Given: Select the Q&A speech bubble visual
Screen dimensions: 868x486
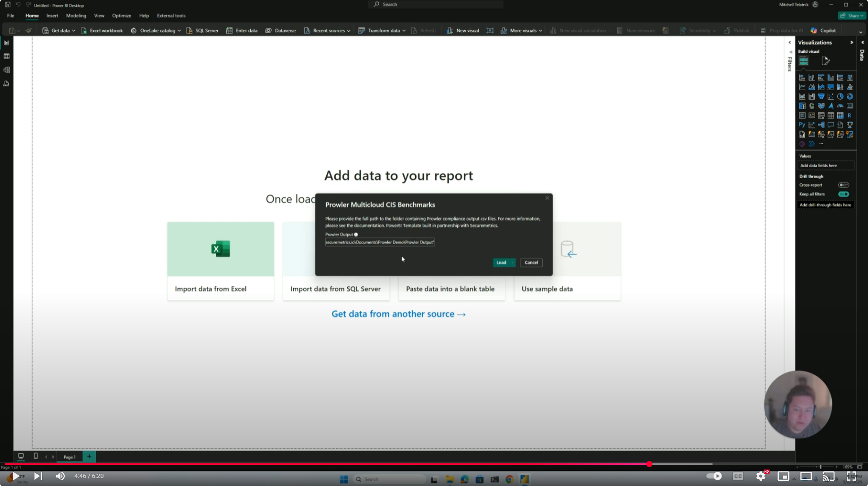Looking at the screenshot, I should pos(831,125).
